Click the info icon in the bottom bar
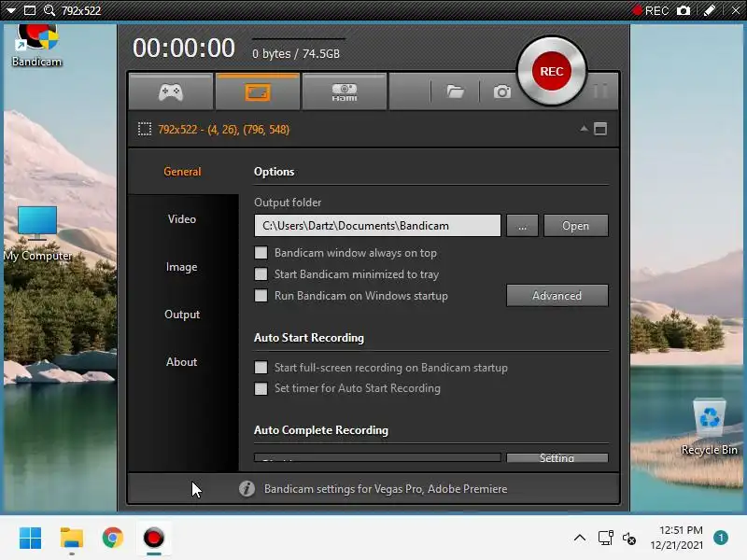This screenshot has width=747, height=560. pyautogui.click(x=247, y=488)
